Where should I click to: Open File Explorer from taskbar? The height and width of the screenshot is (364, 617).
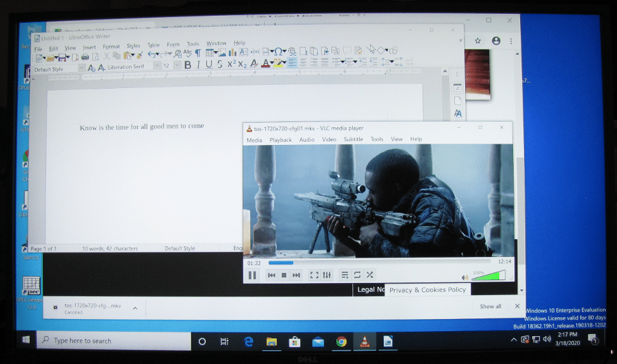[272, 342]
